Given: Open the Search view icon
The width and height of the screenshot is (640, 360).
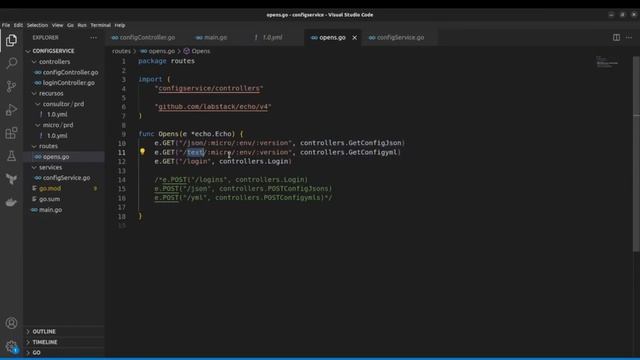Looking at the screenshot, I should tap(11, 63).
